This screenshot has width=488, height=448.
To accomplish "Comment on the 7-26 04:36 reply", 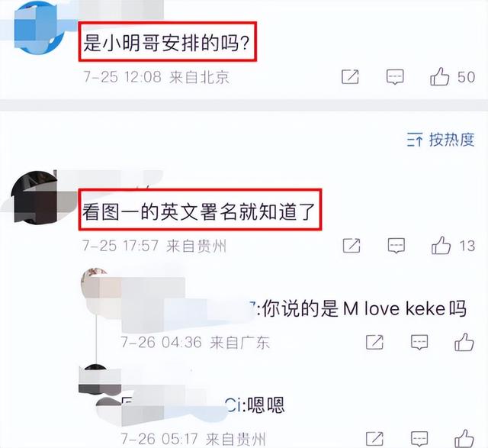I will [x=419, y=343].
